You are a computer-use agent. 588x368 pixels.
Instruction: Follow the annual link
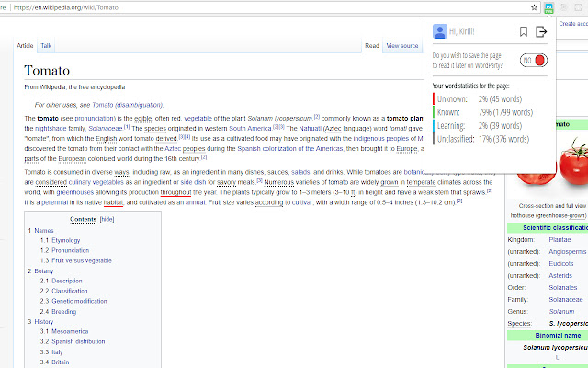(196, 202)
